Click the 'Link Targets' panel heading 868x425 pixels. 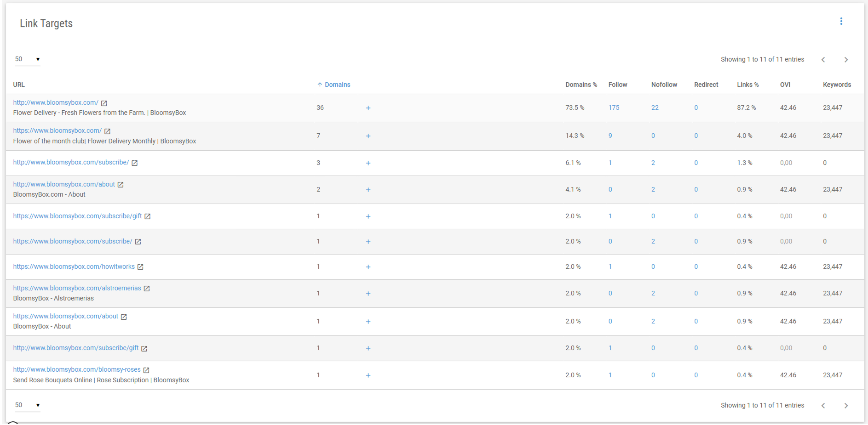[46, 23]
